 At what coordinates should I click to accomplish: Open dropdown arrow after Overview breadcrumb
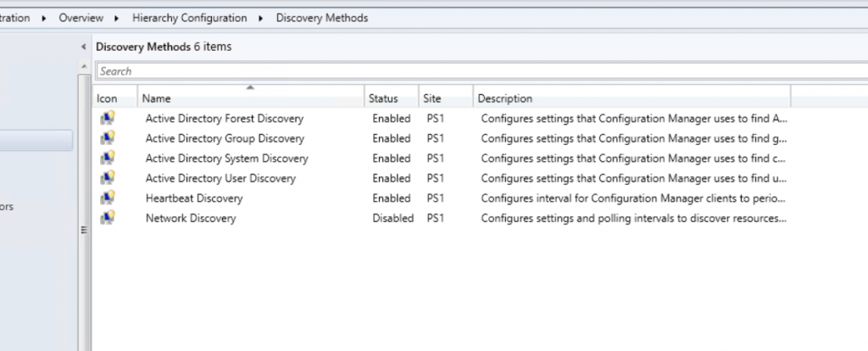(x=117, y=19)
